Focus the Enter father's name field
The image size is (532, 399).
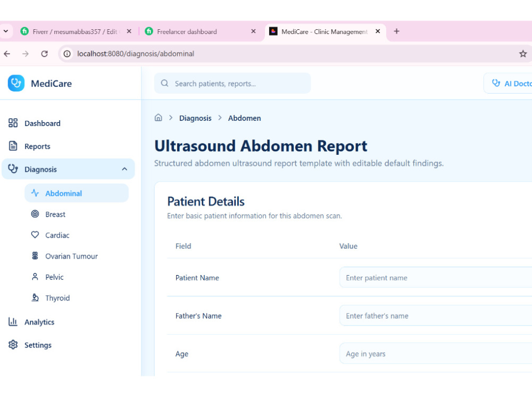[x=436, y=315]
